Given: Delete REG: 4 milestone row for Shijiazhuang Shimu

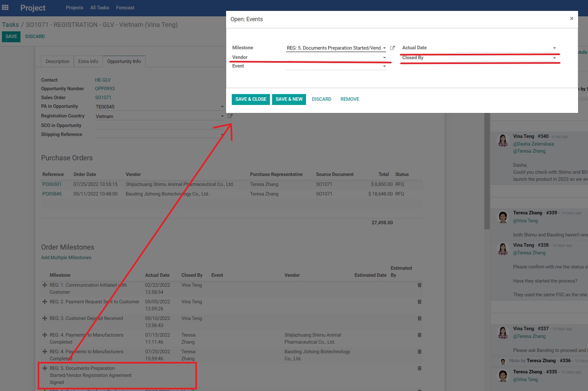Looking at the screenshot, I should pos(419,335).
